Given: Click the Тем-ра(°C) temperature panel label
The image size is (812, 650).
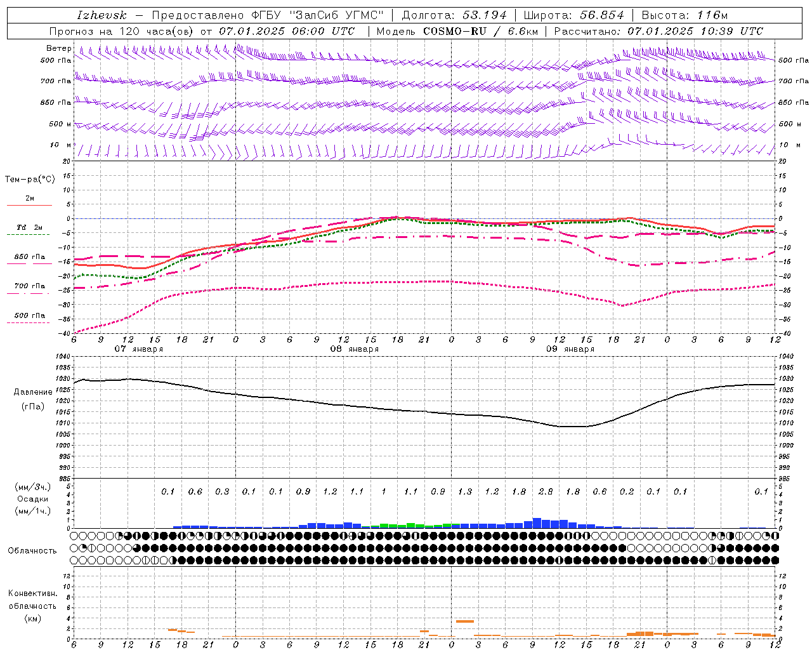Looking at the screenshot, I should (30, 180).
